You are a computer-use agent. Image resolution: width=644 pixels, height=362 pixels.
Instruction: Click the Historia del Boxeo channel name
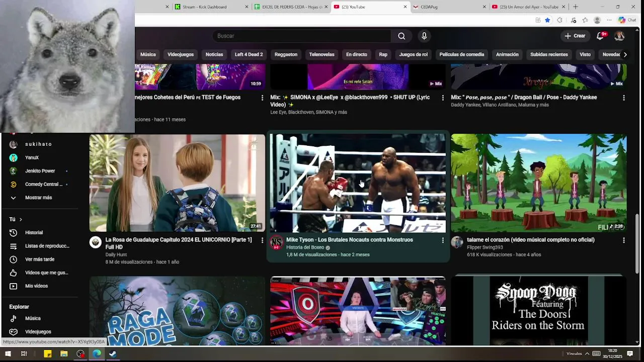(x=305, y=247)
